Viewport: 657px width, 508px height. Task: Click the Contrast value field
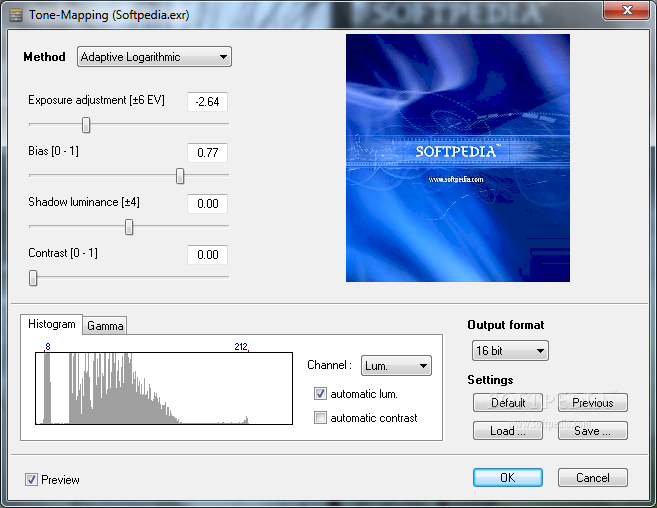207,255
